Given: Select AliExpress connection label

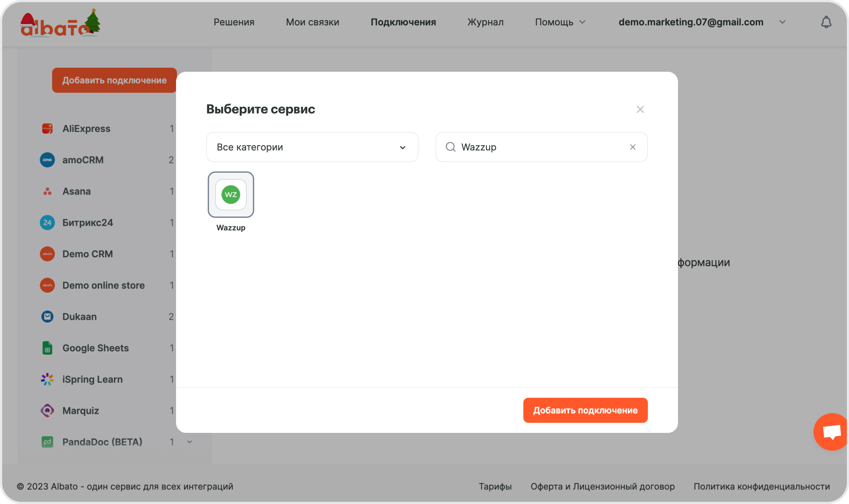Looking at the screenshot, I should [x=86, y=128].
